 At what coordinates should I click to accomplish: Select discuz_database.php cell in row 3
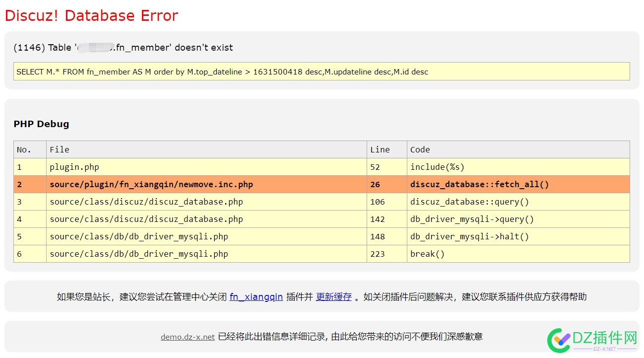click(206, 202)
